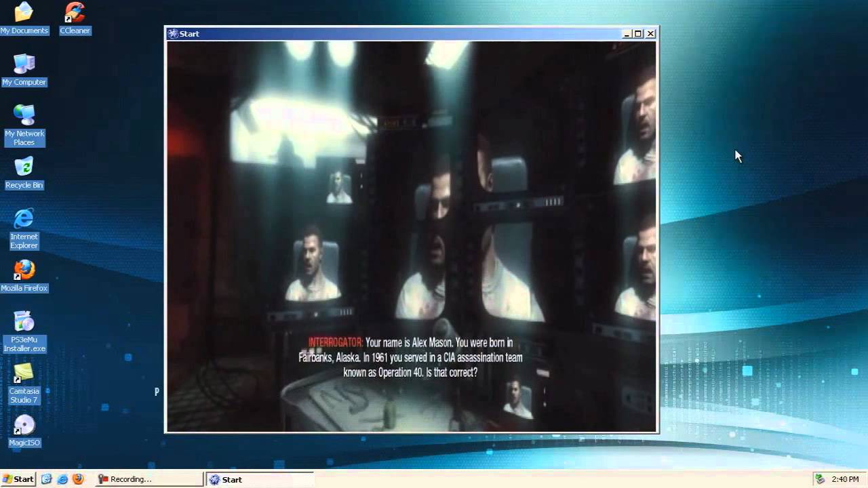Select the PS3eMu Installer.exe icon
The height and width of the screenshot is (488, 868).
tap(24, 331)
